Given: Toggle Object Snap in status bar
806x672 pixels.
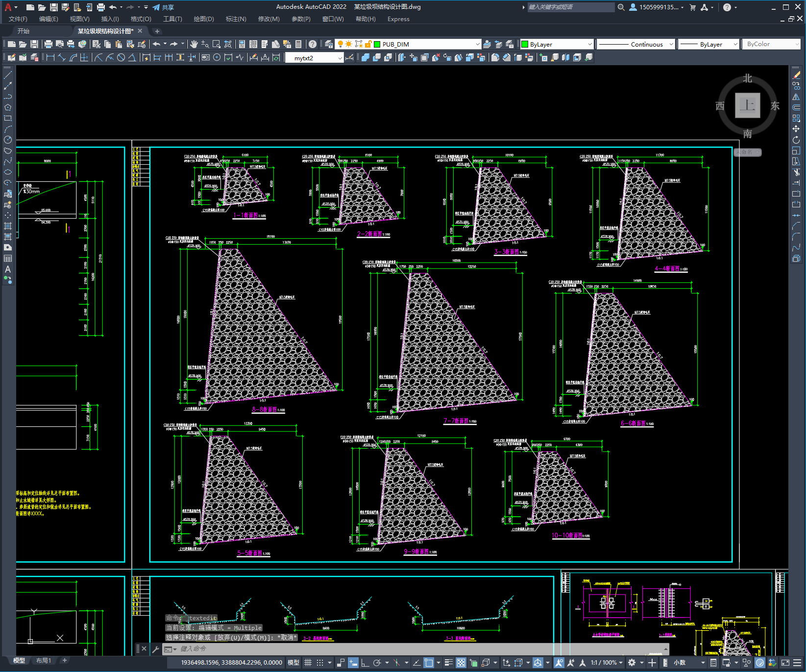Looking at the screenshot, I should (429, 663).
